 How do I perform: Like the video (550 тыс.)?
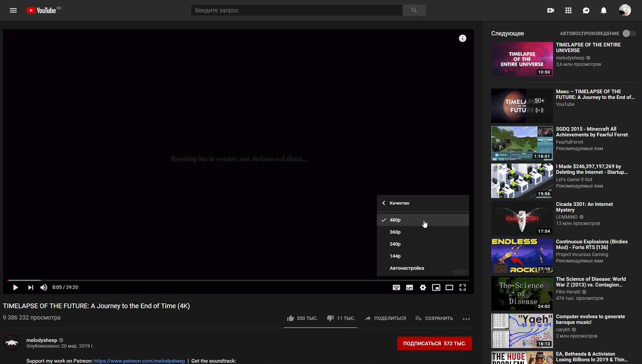(x=302, y=318)
